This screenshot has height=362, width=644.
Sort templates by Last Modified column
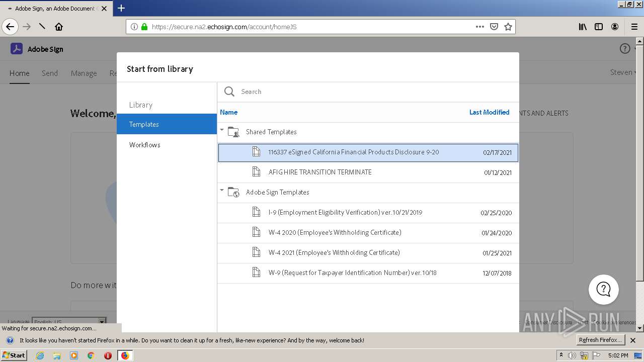pos(489,112)
